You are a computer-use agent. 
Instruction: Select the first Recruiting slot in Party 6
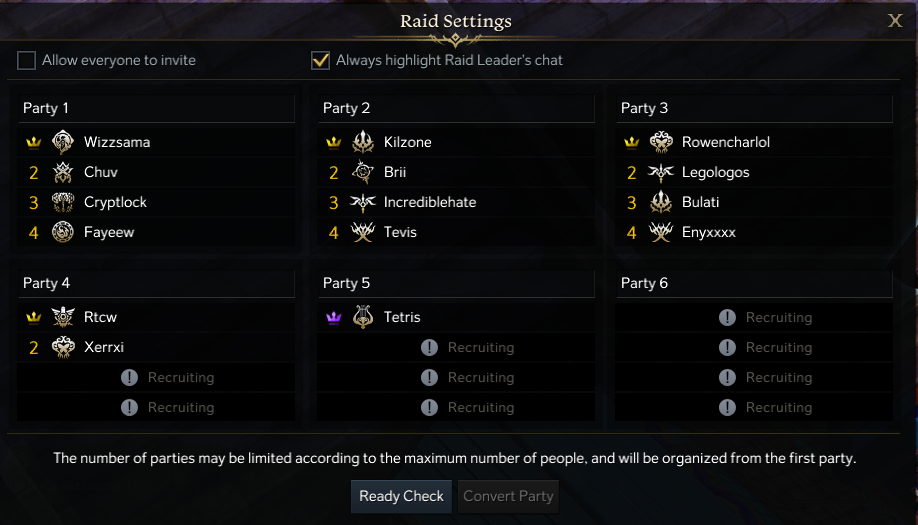[x=767, y=317]
